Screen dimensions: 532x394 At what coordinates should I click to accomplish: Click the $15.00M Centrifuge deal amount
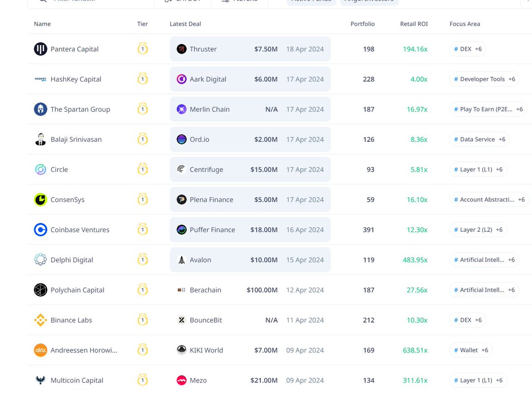point(264,170)
